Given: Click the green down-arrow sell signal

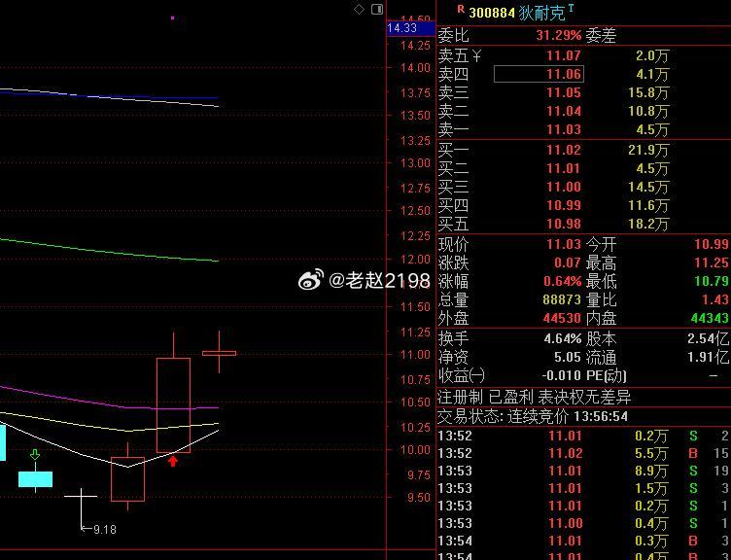Looking at the screenshot, I should coord(35,454).
